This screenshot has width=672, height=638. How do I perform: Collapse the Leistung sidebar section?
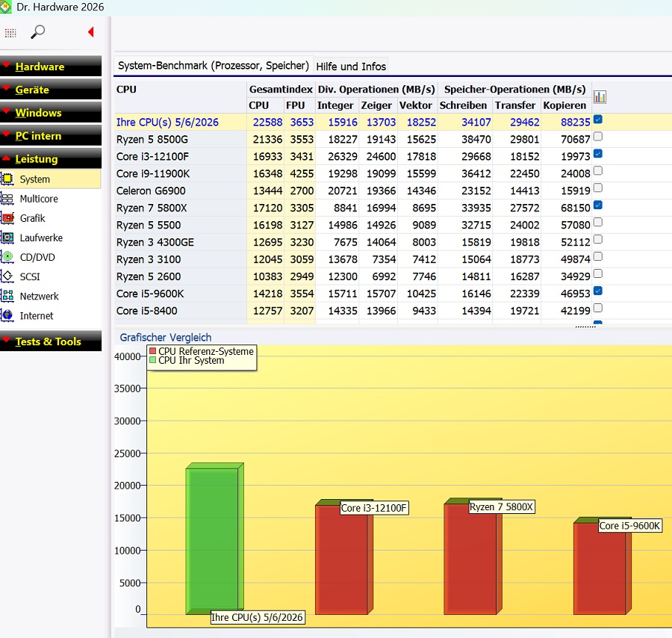click(x=51, y=158)
